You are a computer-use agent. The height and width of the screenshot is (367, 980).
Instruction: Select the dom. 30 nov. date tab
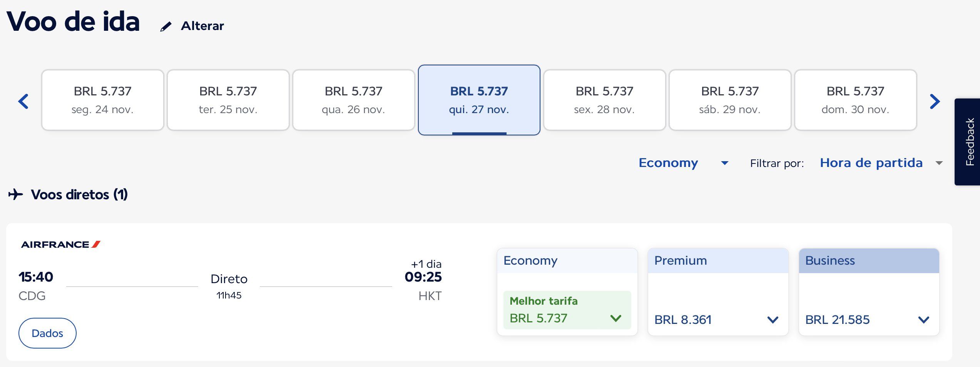coord(856,100)
